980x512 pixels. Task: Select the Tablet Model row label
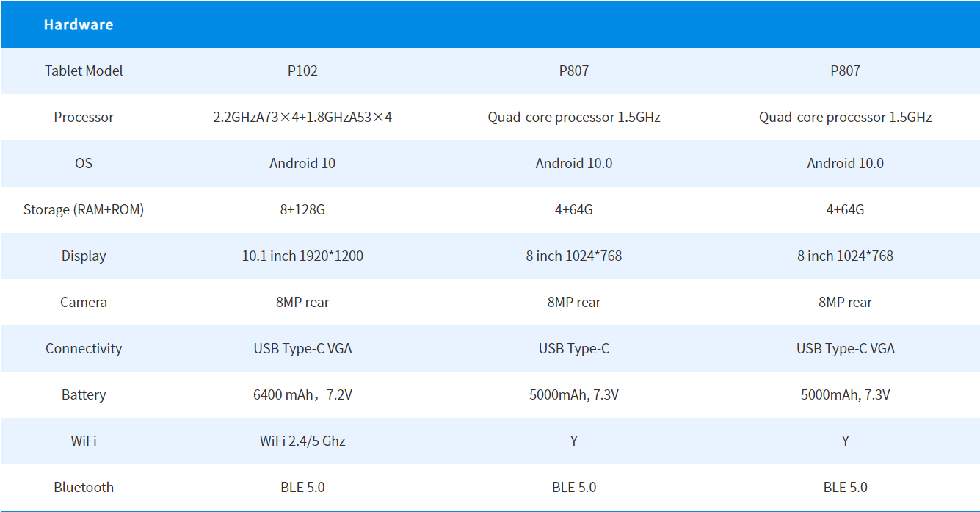coord(84,71)
